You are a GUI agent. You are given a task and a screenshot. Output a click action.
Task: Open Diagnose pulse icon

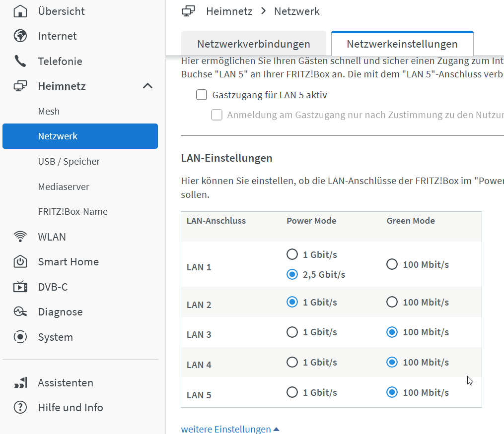click(x=20, y=312)
